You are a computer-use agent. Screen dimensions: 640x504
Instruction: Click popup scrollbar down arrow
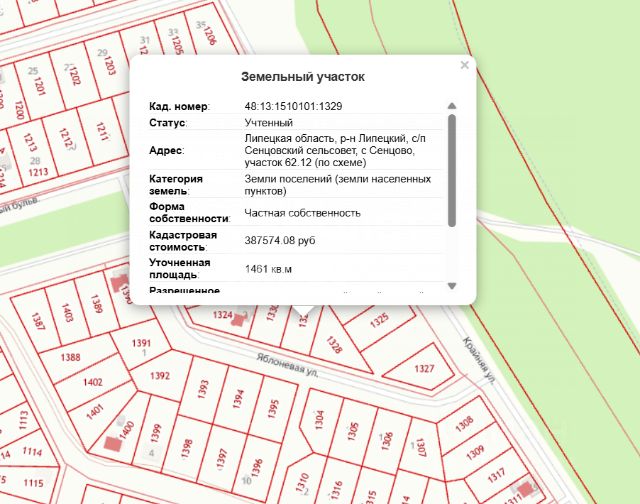pos(451,286)
